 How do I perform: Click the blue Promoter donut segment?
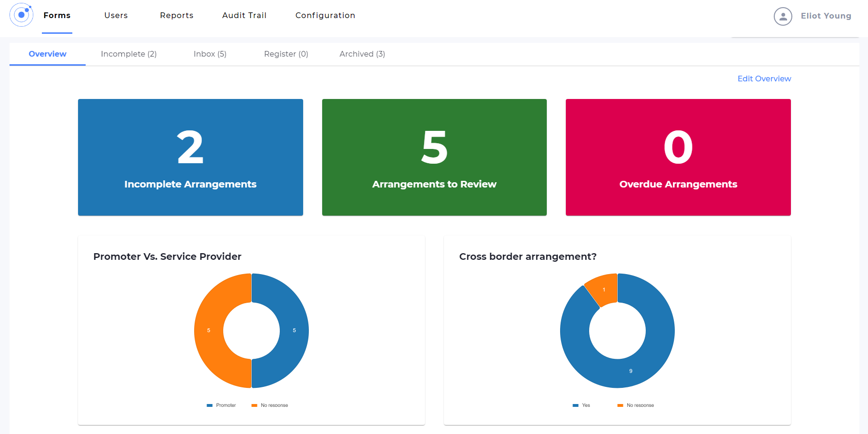click(x=294, y=330)
